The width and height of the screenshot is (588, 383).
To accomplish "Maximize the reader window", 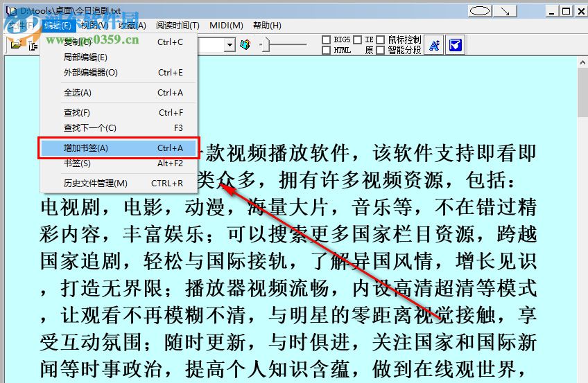I will click(566, 11).
